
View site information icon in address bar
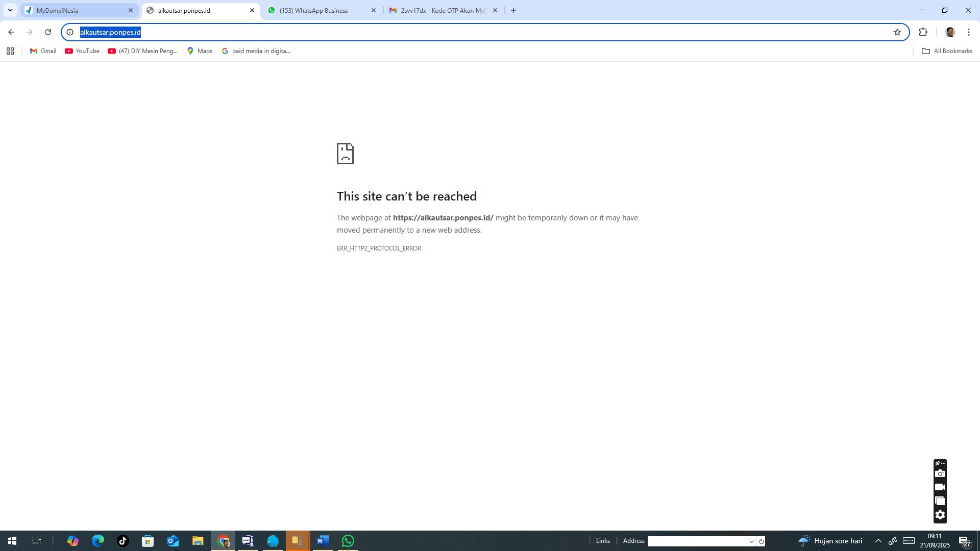[x=70, y=32]
